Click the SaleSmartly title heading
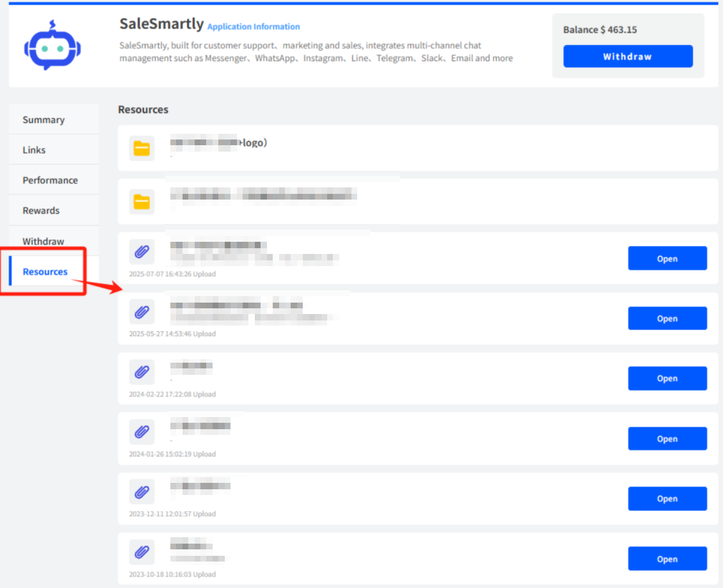The height and width of the screenshot is (588, 723). pos(161,24)
